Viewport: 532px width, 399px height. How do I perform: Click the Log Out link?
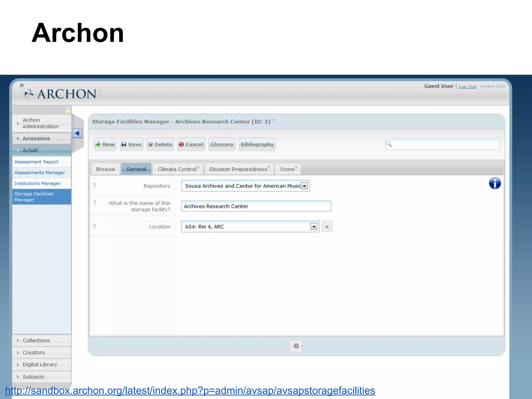coord(467,87)
